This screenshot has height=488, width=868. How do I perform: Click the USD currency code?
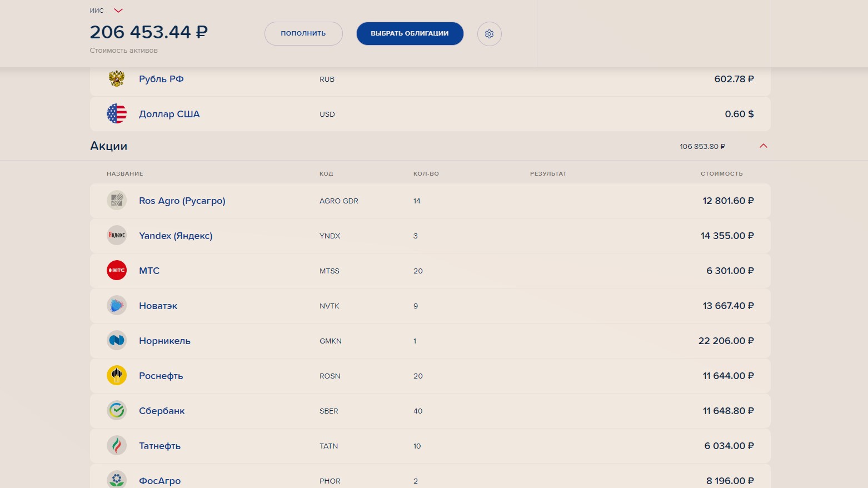327,114
